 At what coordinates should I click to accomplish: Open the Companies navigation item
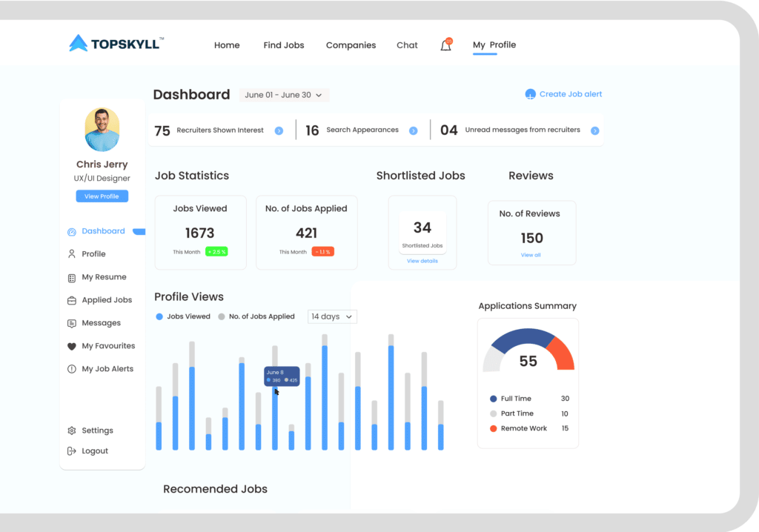click(x=351, y=45)
